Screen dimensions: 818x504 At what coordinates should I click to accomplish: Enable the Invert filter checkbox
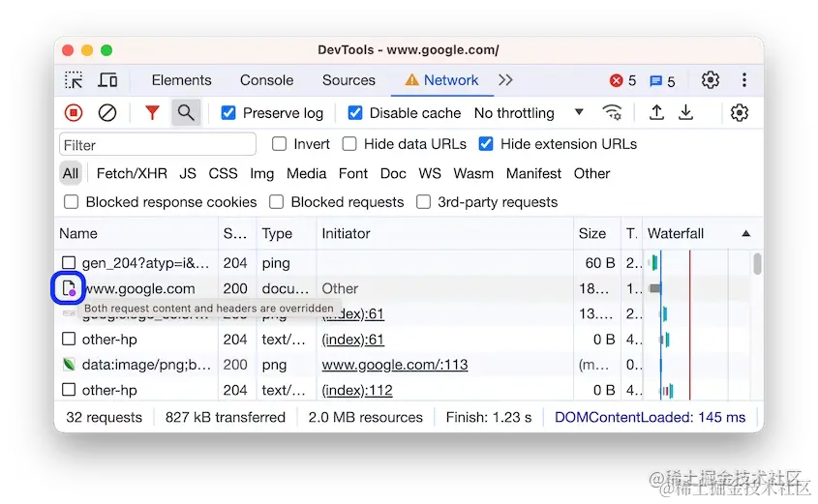[279, 144]
